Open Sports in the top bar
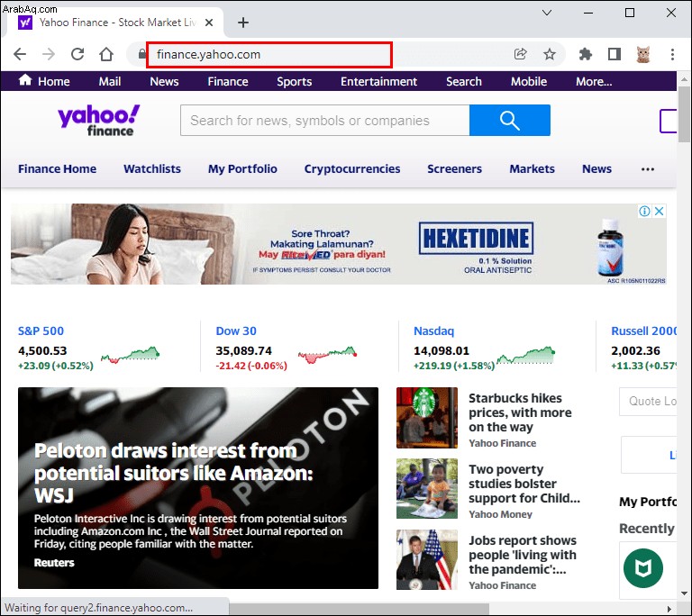This screenshot has height=616, width=692. [x=294, y=81]
